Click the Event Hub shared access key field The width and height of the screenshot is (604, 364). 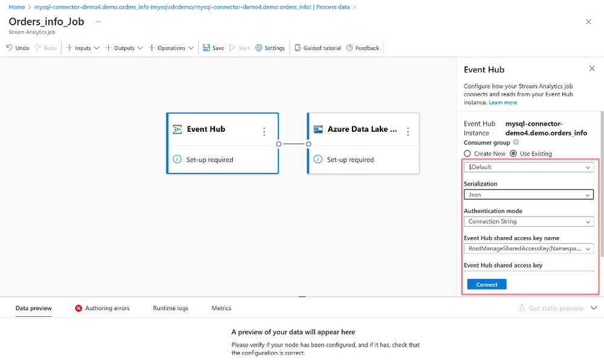click(528, 272)
